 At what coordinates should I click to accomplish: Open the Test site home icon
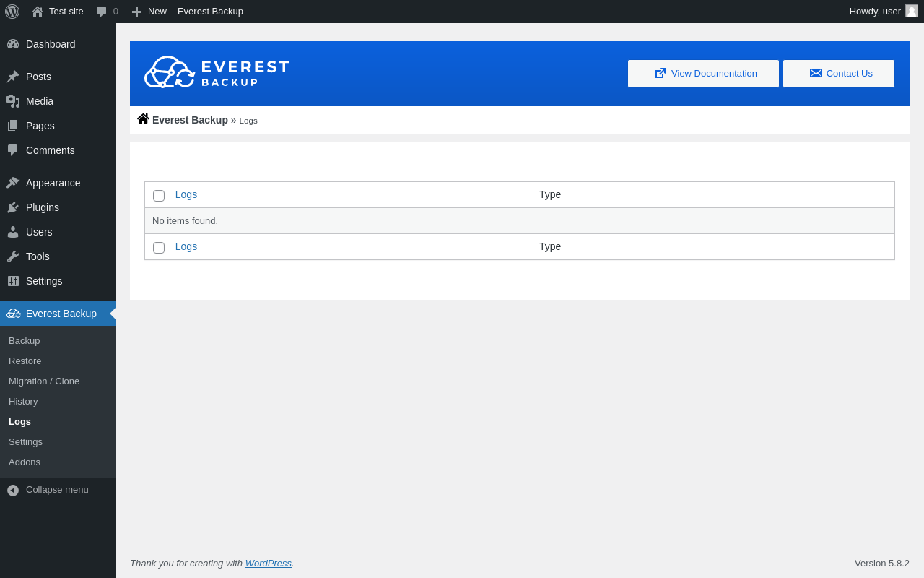38,12
